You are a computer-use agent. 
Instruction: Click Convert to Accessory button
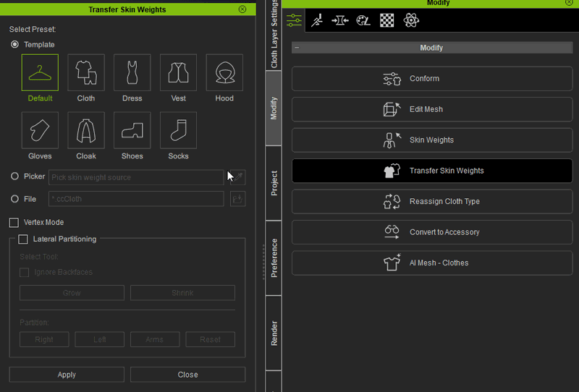point(432,232)
